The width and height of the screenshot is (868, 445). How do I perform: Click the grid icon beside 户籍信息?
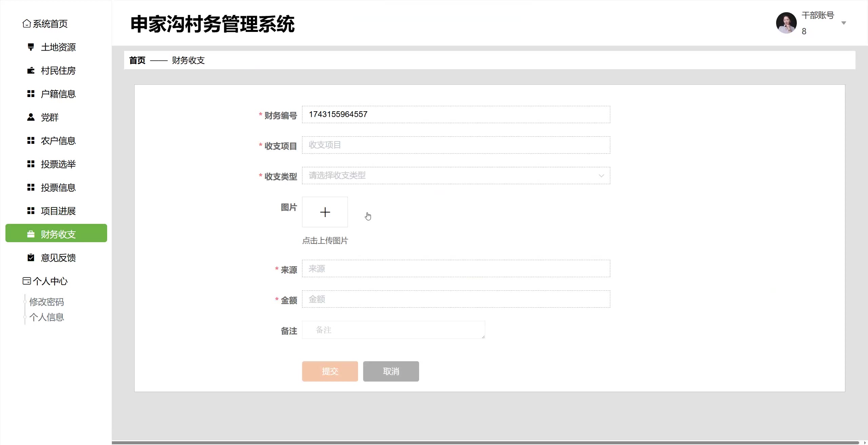[31, 94]
